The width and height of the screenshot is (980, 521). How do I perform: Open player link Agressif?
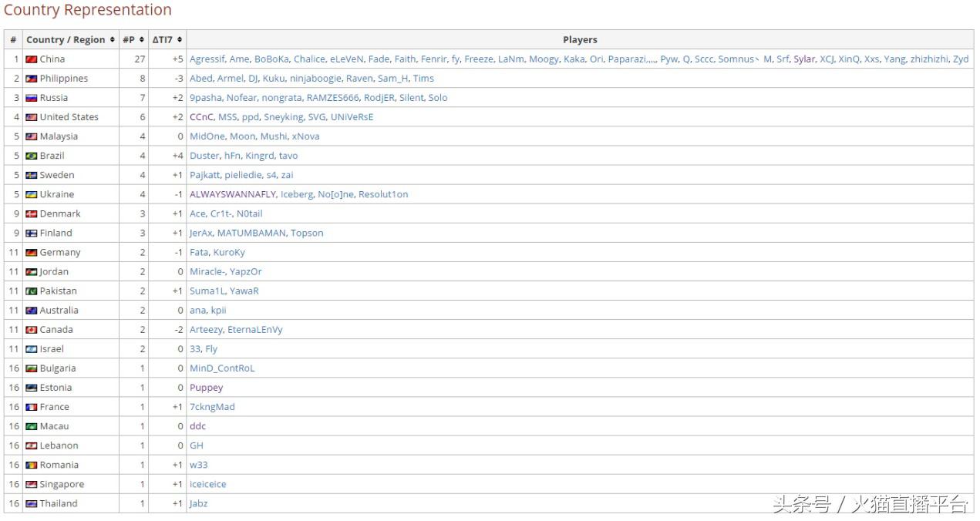[207, 59]
